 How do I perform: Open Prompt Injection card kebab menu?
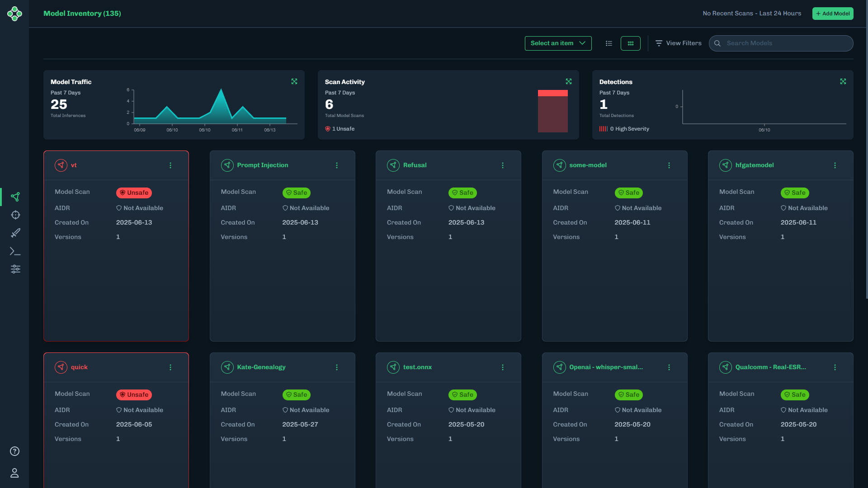pyautogui.click(x=337, y=165)
